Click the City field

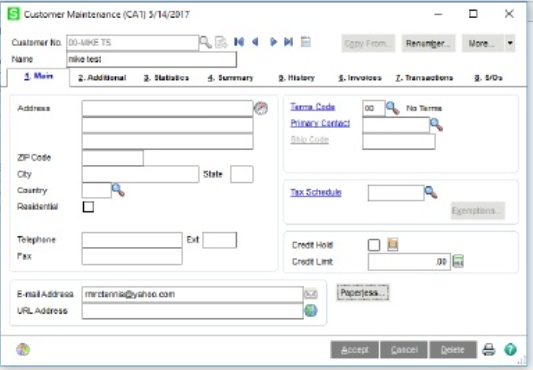click(x=140, y=174)
